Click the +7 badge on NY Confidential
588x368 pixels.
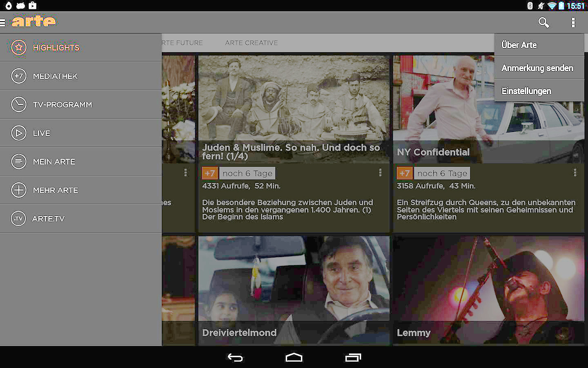(404, 173)
